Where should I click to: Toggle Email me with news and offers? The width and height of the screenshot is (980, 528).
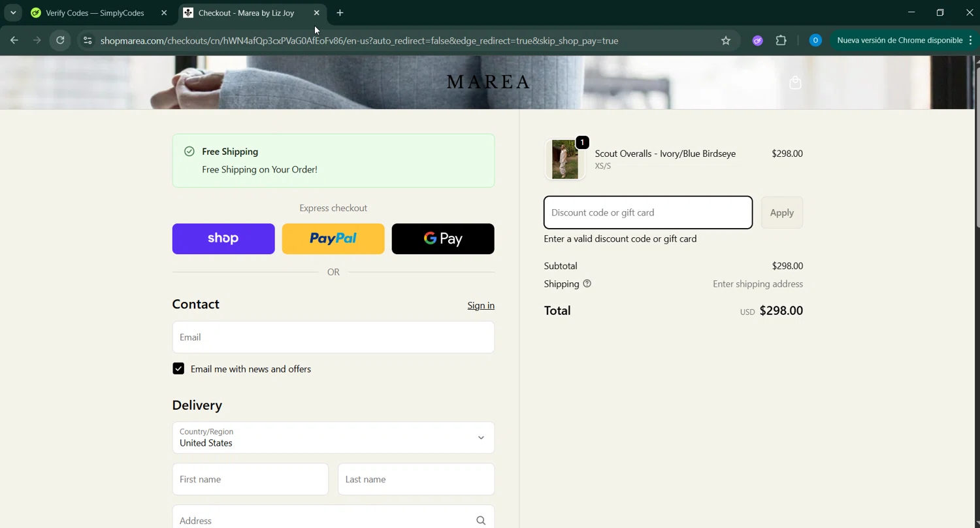point(178,369)
